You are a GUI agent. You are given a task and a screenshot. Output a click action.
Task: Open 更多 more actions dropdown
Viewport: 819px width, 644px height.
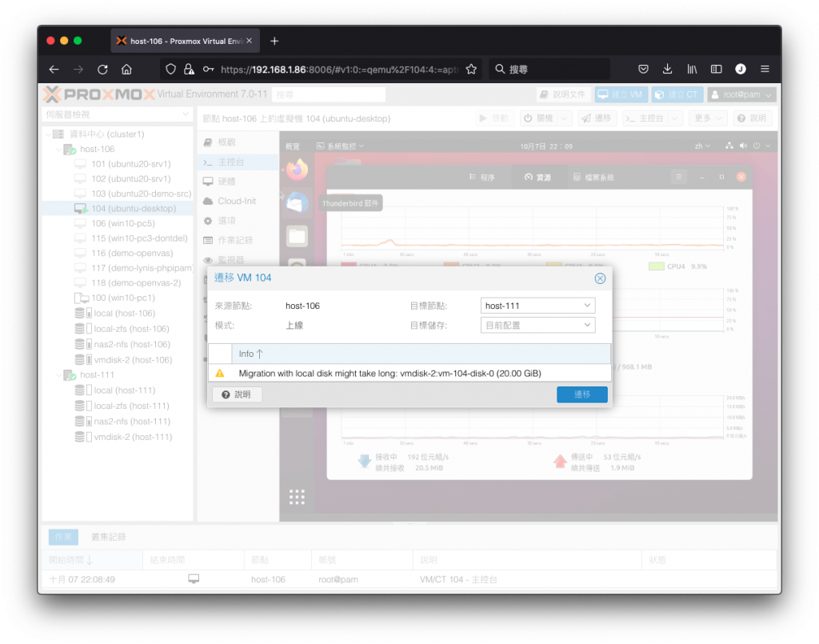pos(707,118)
